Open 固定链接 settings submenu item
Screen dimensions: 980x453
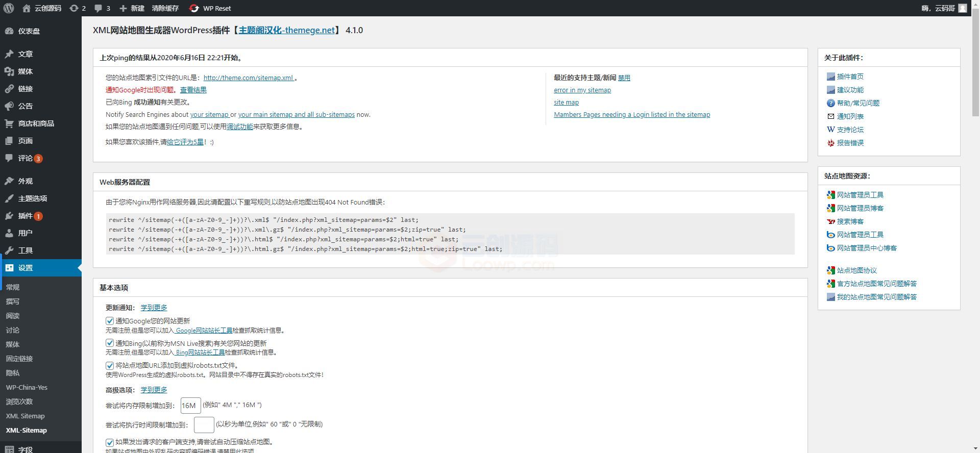pos(19,359)
